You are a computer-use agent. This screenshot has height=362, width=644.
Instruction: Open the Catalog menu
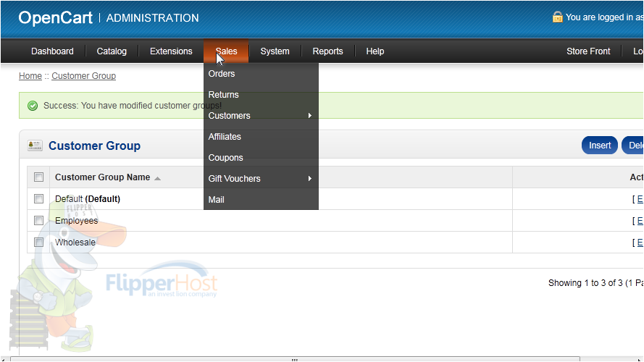click(x=112, y=51)
